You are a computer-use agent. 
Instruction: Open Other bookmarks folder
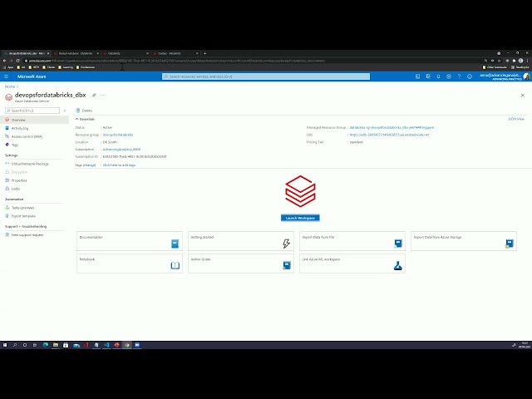[495, 67]
